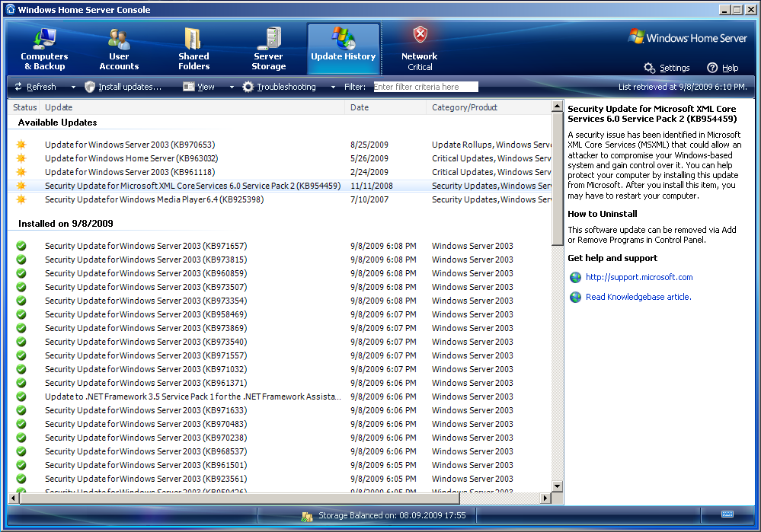
Task: Click the keyboard icon in status bar
Action: pyautogui.click(x=727, y=514)
